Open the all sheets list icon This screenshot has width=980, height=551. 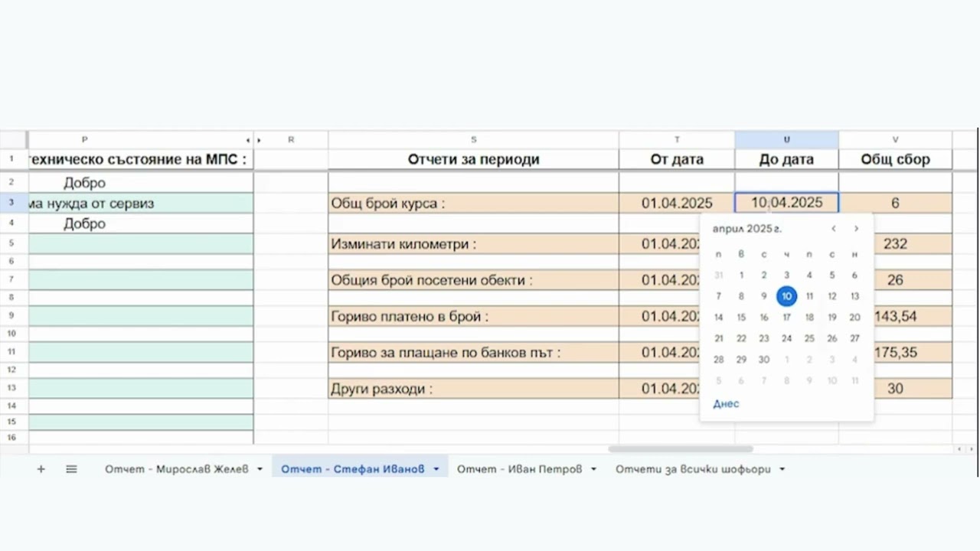click(x=71, y=469)
